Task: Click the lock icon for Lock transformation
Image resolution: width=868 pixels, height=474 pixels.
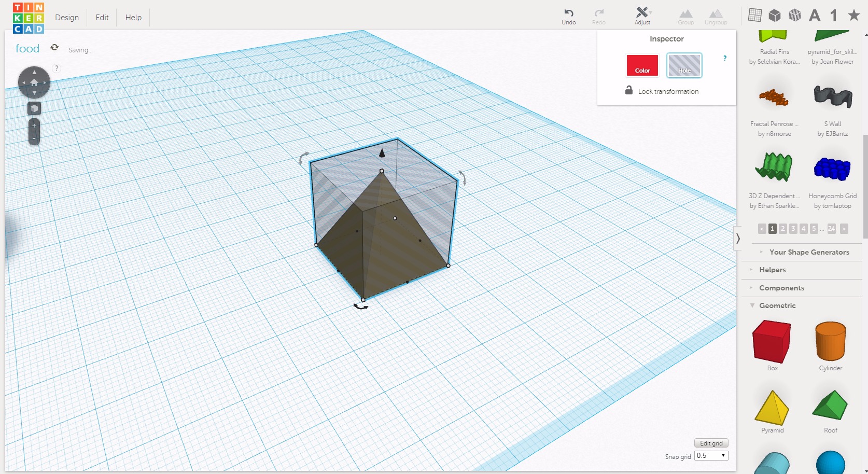Action: tap(629, 90)
